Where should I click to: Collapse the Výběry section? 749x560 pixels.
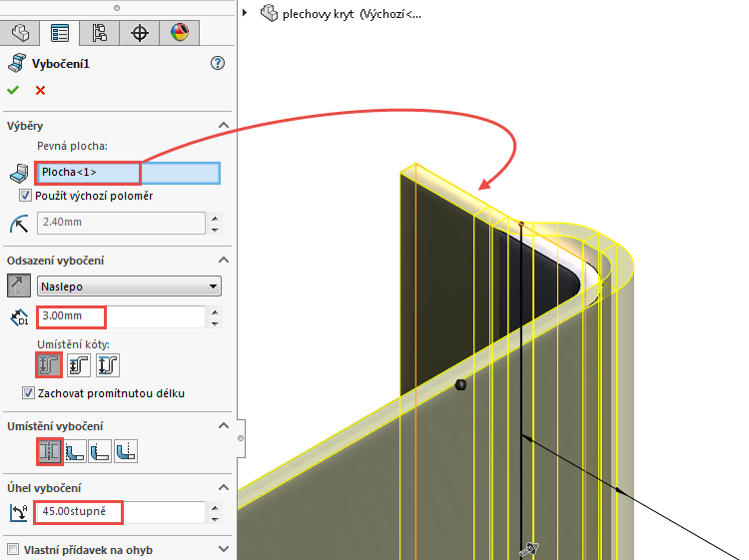223,125
